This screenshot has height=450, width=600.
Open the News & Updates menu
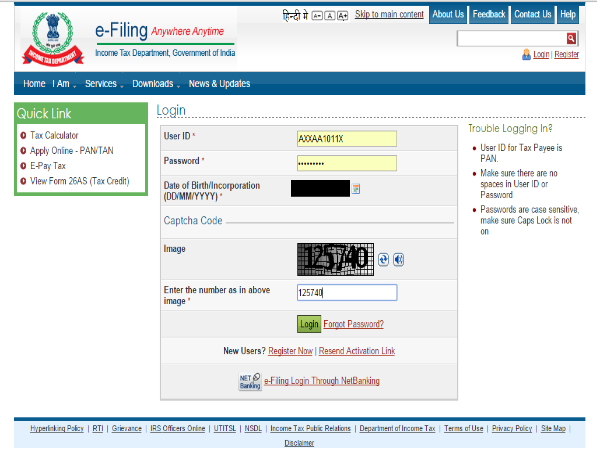(x=219, y=84)
